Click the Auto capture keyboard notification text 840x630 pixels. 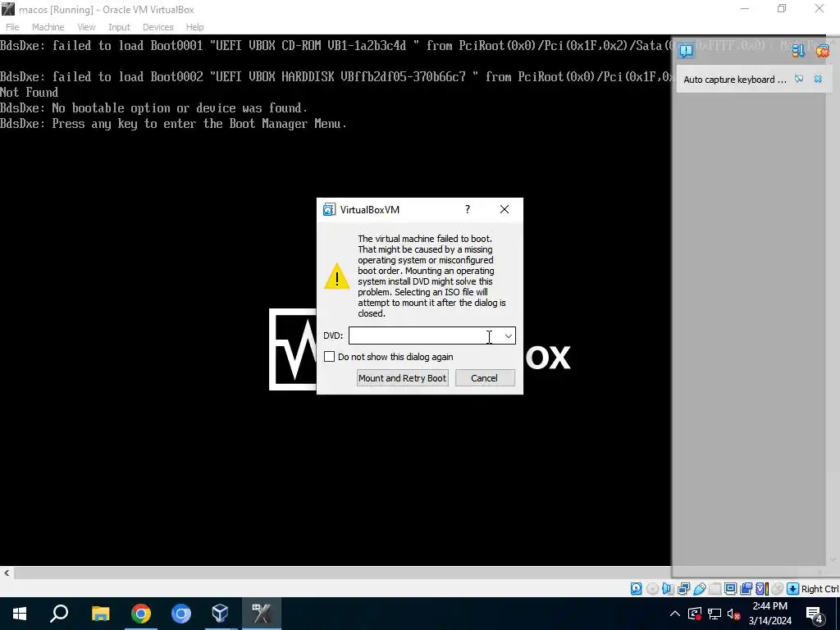pos(734,80)
